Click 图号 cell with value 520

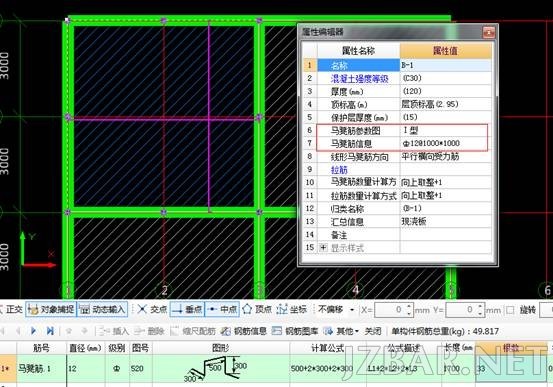click(x=141, y=369)
